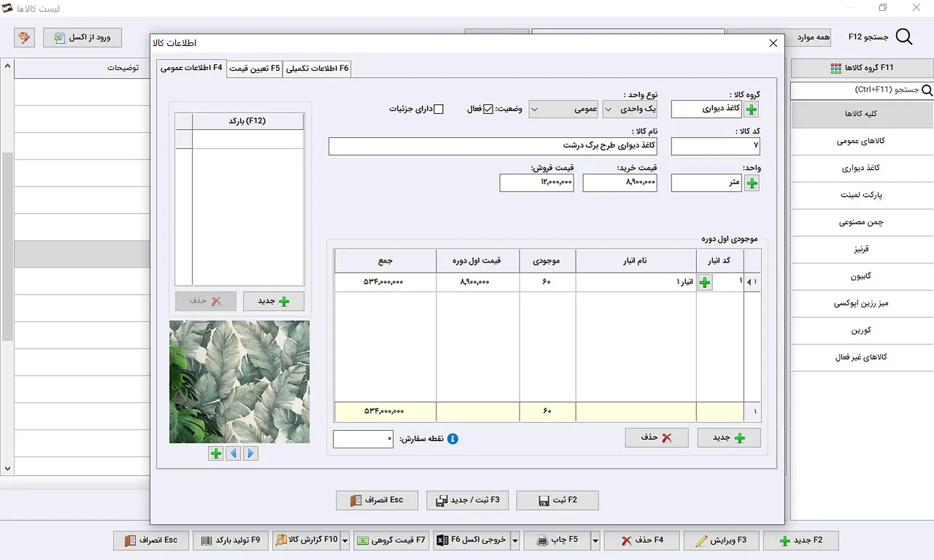Click F3 ویرایش edit button in bottom toolbar
The width and height of the screenshot is (934, 560).
[x=722, y=540]
